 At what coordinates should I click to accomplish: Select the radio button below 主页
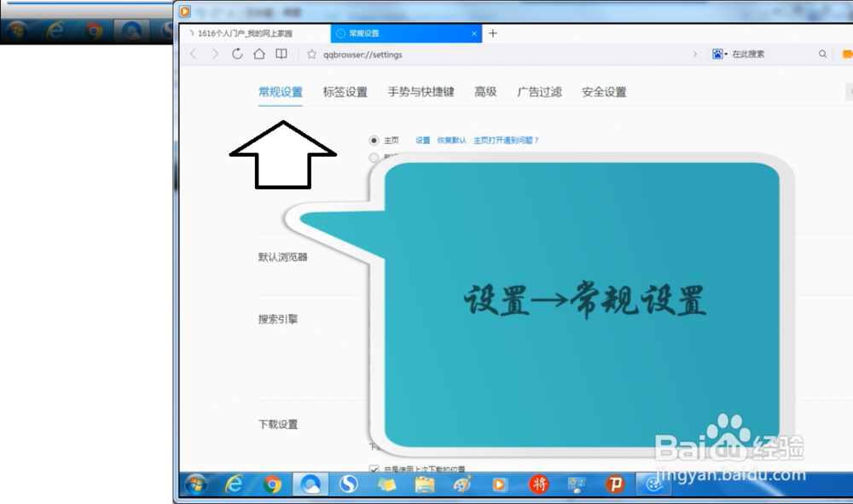(x=374, y=157)
